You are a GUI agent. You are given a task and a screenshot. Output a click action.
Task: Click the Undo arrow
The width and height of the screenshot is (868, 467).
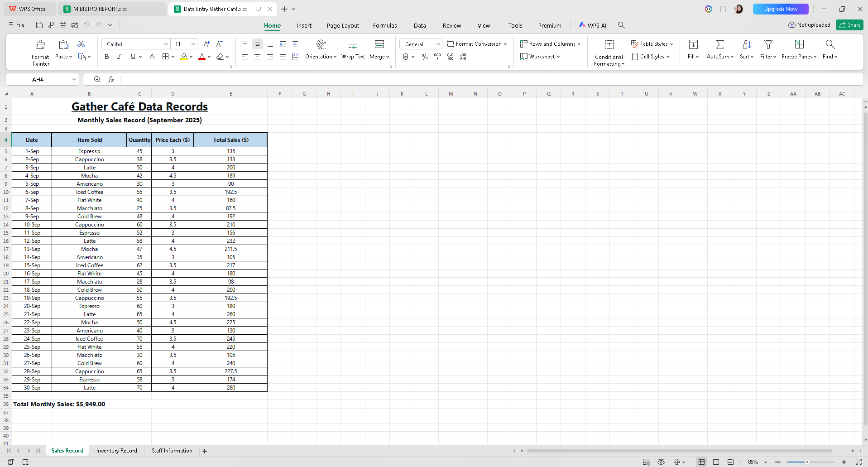click(86, 25)
